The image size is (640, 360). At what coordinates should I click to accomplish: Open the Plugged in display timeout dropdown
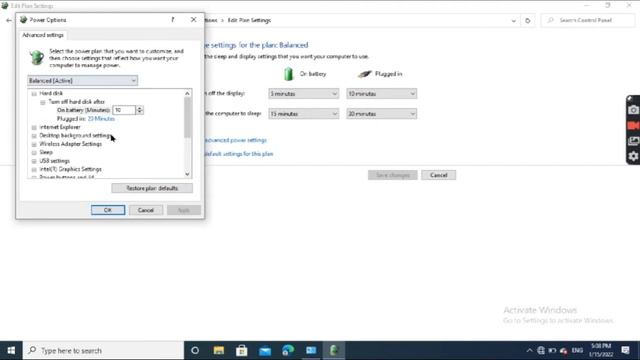coord(382,94)
